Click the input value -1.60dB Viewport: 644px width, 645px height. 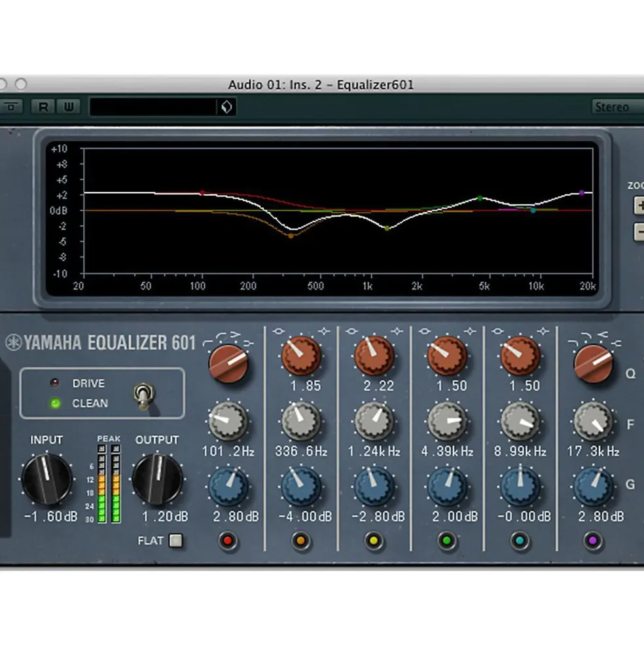[x=50, y=517]
